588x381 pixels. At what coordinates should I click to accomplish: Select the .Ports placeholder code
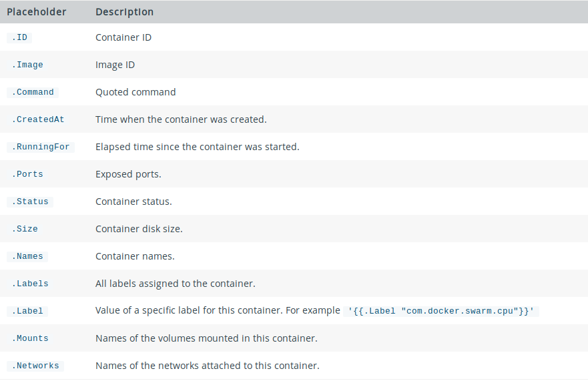(27, 174)
